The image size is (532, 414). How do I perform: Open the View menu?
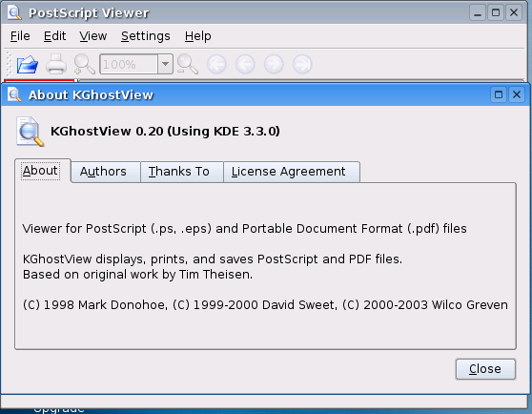coord(93,36)
